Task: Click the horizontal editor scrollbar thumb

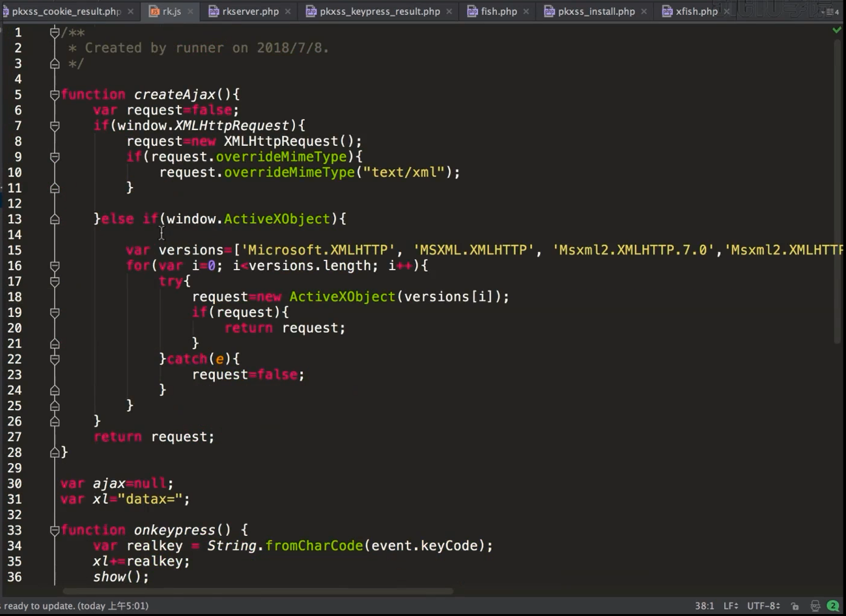Action: click(x=257, y=591)
